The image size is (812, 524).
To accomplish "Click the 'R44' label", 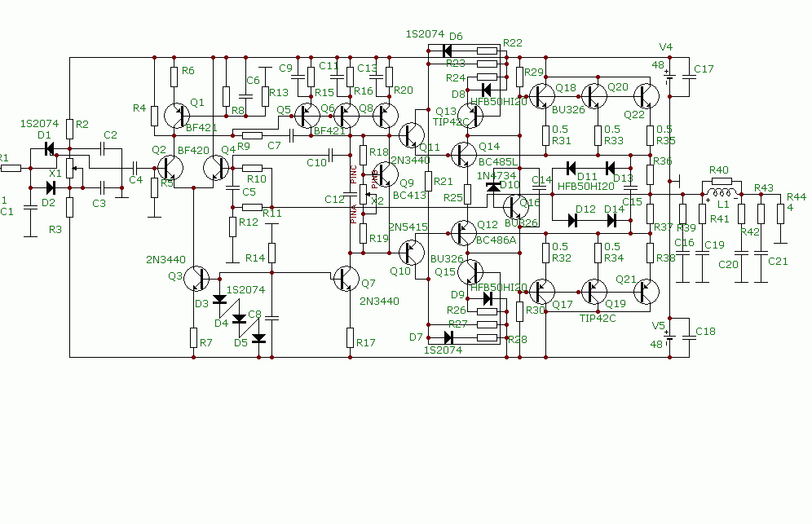I will click(x=797, y=196).
